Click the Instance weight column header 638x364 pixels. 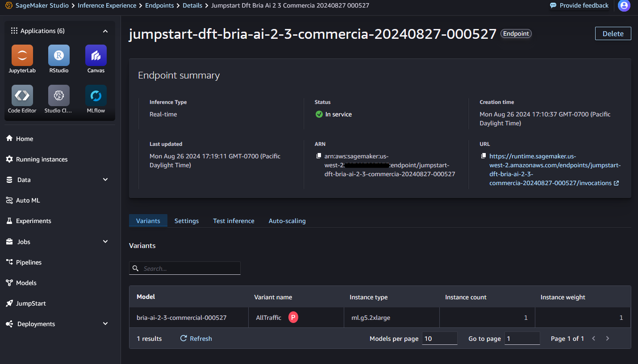563,297
